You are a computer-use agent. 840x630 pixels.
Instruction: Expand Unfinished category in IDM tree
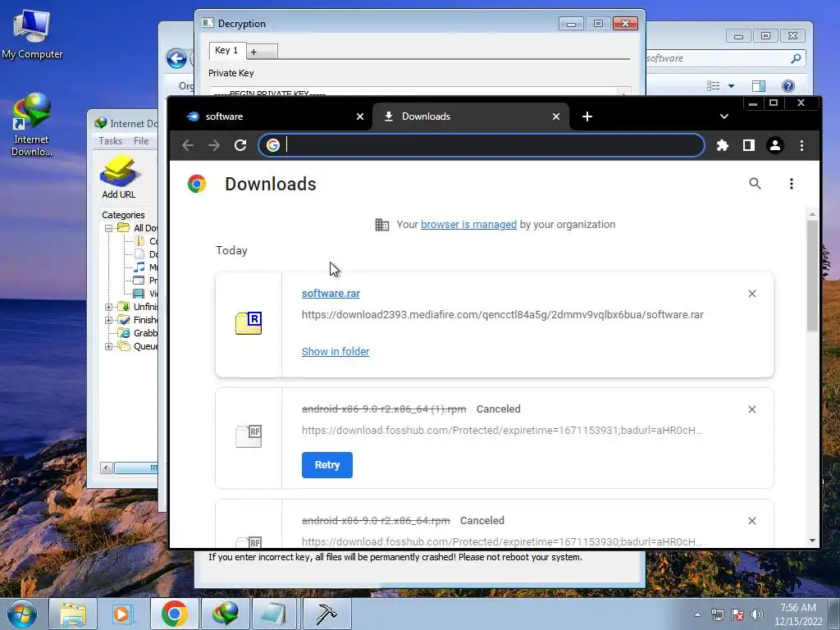click(109, 307)
